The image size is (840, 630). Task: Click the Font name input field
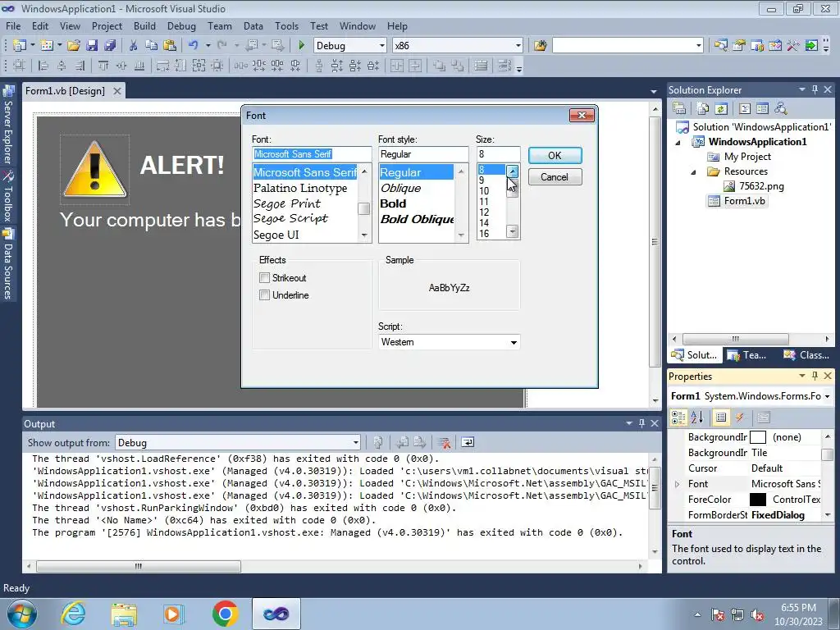click(x=312, y=153)
